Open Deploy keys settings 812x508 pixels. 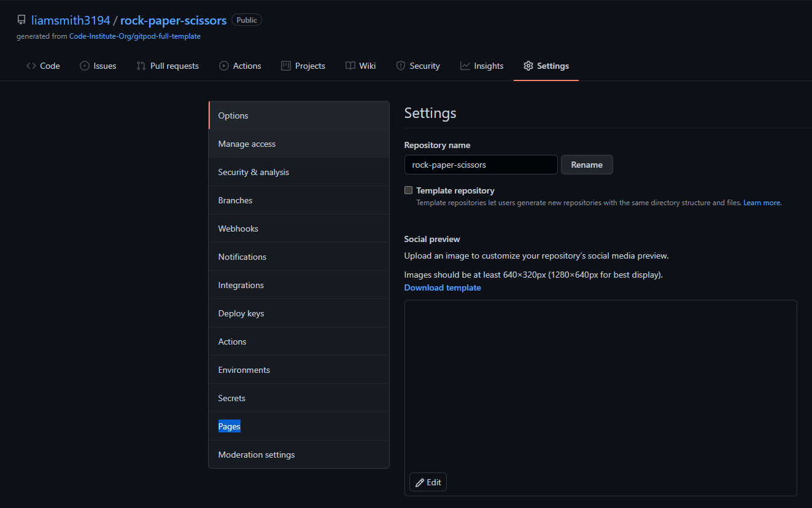click(x=299, y=313)
